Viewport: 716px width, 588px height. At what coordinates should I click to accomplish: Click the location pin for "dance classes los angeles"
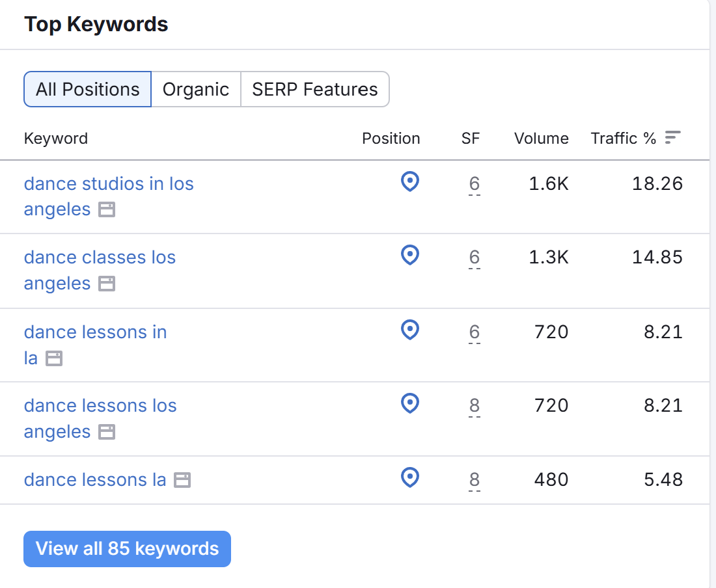(409, 256)
